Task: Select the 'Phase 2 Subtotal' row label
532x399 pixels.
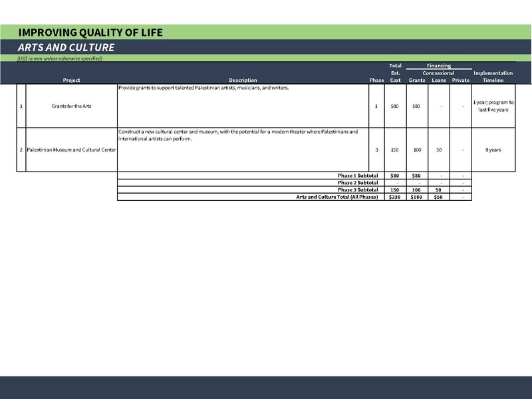Action: (358, 183)
